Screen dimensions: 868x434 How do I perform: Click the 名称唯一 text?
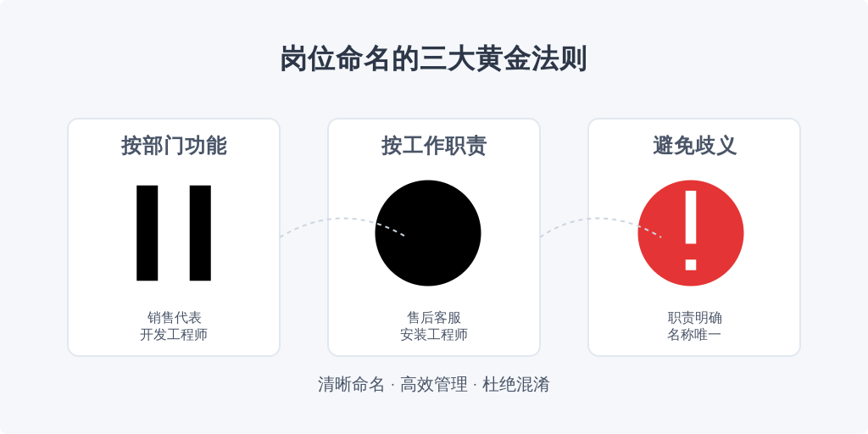click(x=694, y=334)
